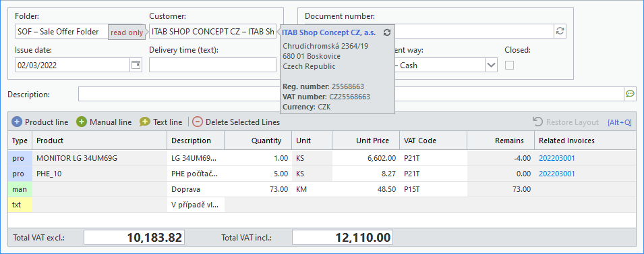Screen dimensions: 644x254
Task: Click the Issue date field 02/03/2022
Action: (73, 65)
